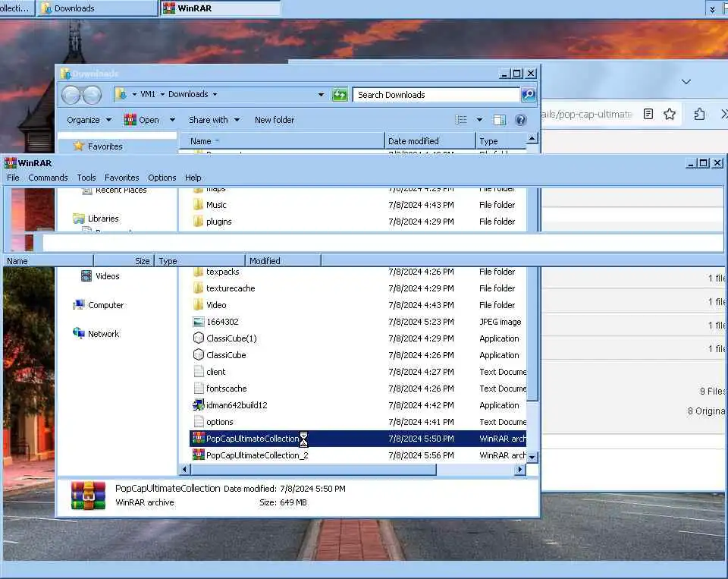Viewport: 728px width, 579px height.
Task: Toggle the preview pane icon
Action: pyautogui.click(x=500, y=120)
